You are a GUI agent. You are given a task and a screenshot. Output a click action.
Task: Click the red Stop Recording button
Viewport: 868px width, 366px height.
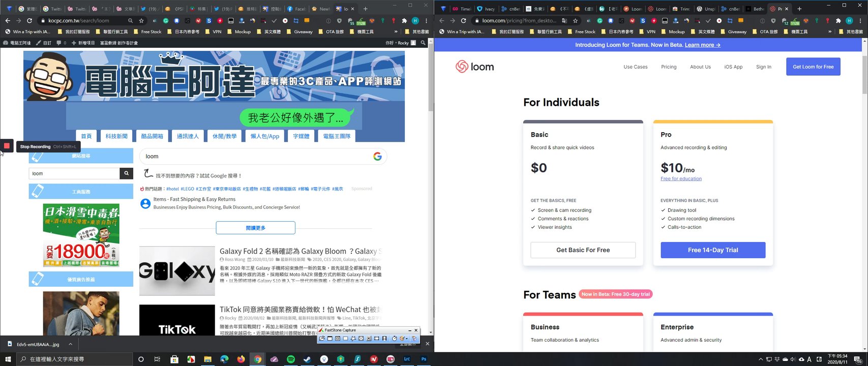click(7, 146)
